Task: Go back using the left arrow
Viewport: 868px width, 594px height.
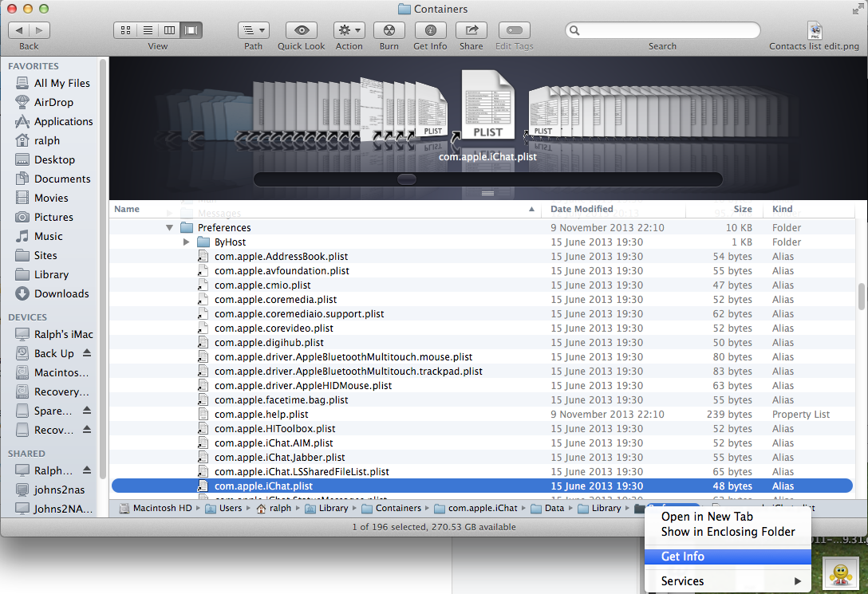Action: click(18, 30)
